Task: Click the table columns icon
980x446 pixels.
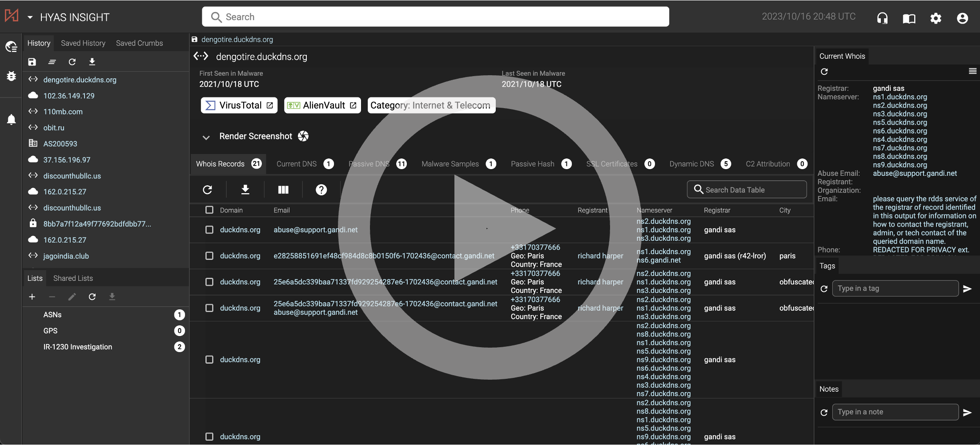Action: click(x=283, y=190)
